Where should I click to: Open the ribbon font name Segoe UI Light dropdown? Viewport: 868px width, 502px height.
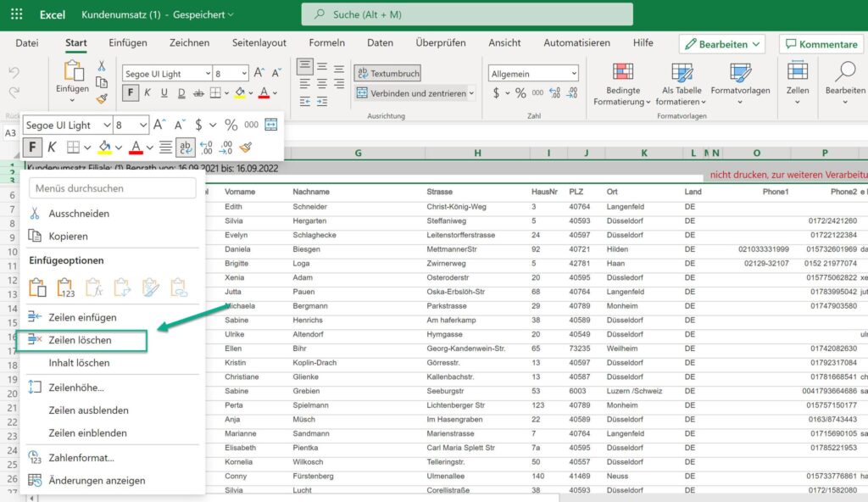point(167,74)
